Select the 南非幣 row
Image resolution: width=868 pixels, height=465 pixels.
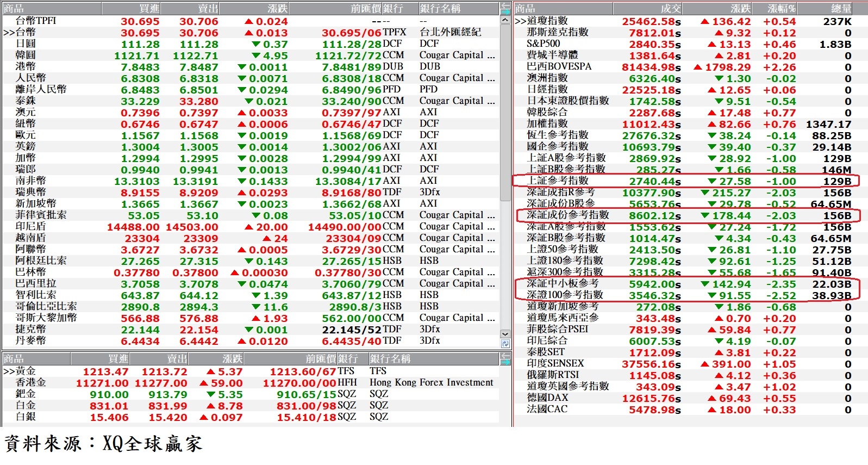coord(250,181)
